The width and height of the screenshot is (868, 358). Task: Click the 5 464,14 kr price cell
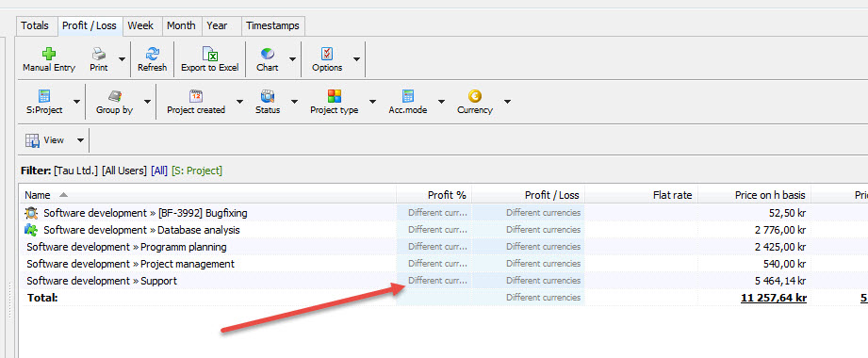[756, 281]
